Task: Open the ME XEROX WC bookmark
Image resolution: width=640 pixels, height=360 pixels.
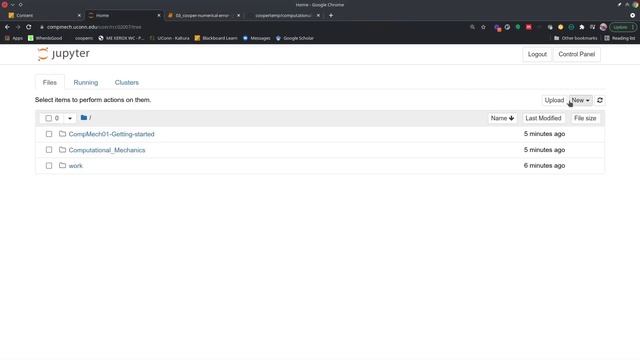Action: click(121, 38)
